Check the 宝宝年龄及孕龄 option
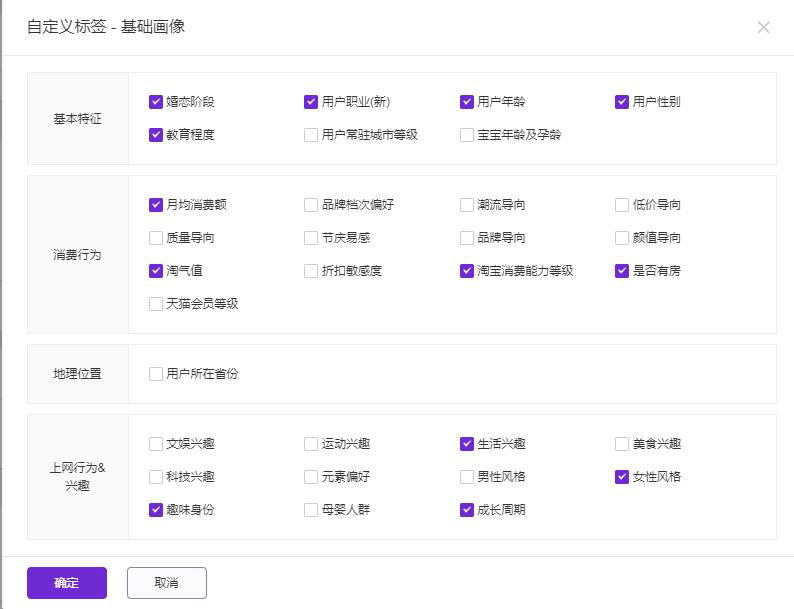 click(467, 135)
